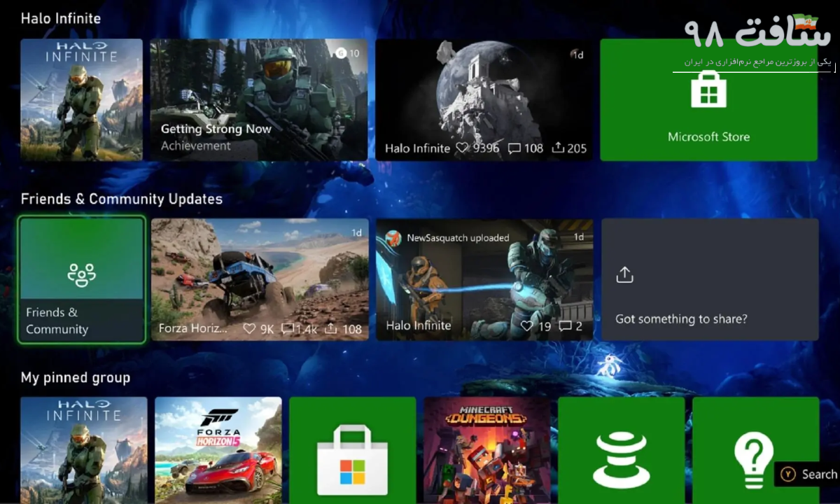Open the Friends & Community tile
Screen dimensions: 840x504
tap(82, 280)
